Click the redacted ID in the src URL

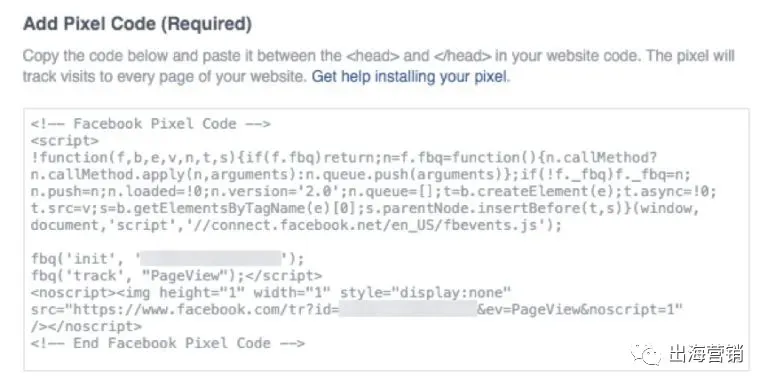click(x=408, y=310)
